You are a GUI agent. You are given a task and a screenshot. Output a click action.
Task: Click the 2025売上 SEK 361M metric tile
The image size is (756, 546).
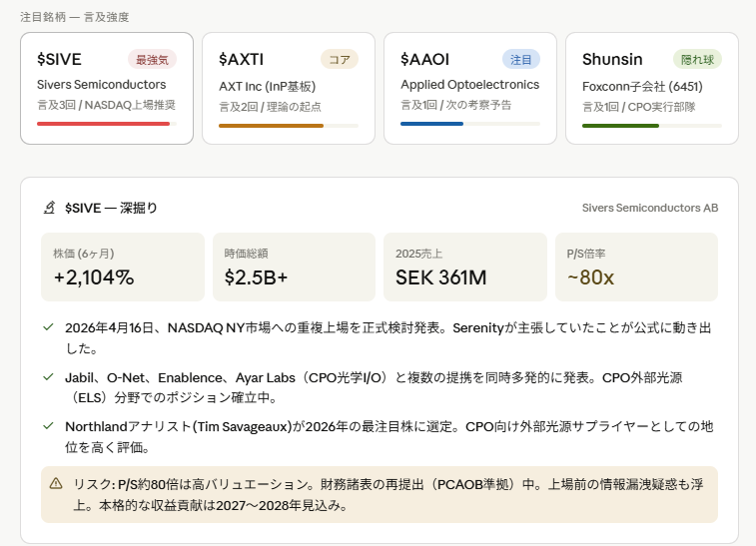point(465,267)
